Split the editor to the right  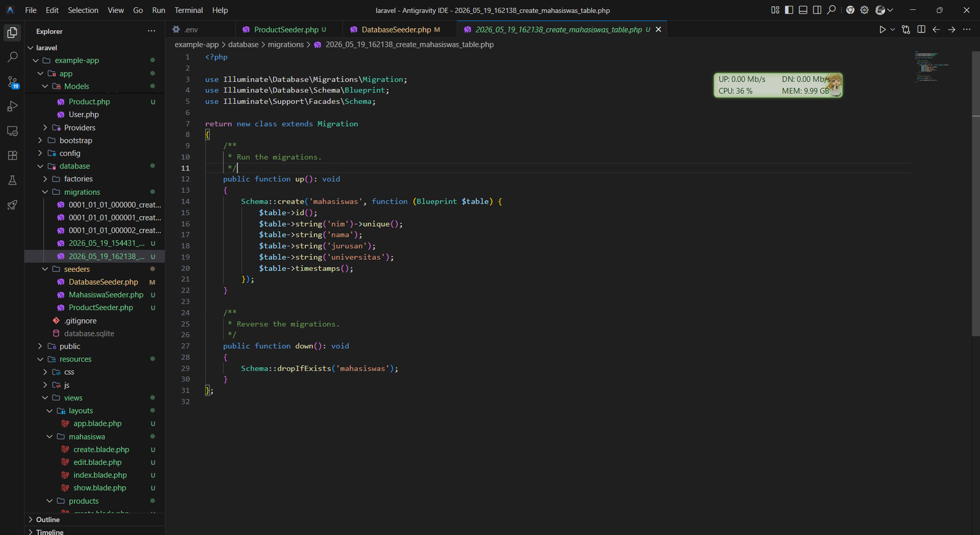click(921, 29)
